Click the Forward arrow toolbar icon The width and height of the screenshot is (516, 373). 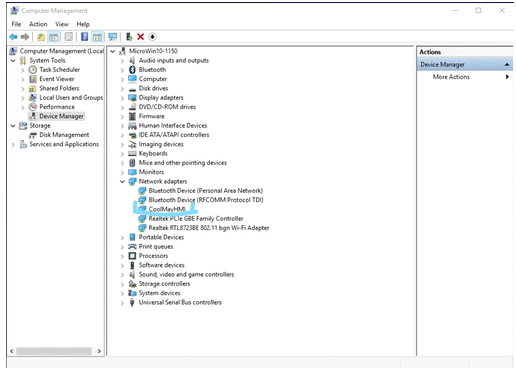[25, 37]
